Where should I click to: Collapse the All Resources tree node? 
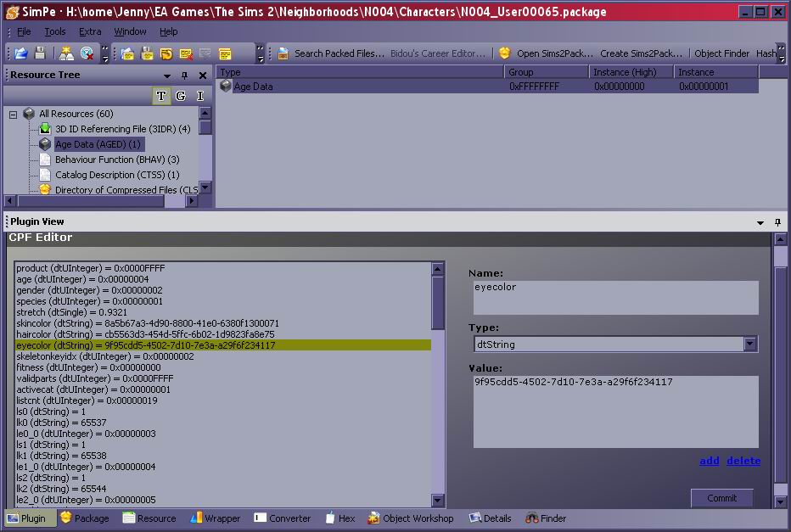(x=13, y=115)
